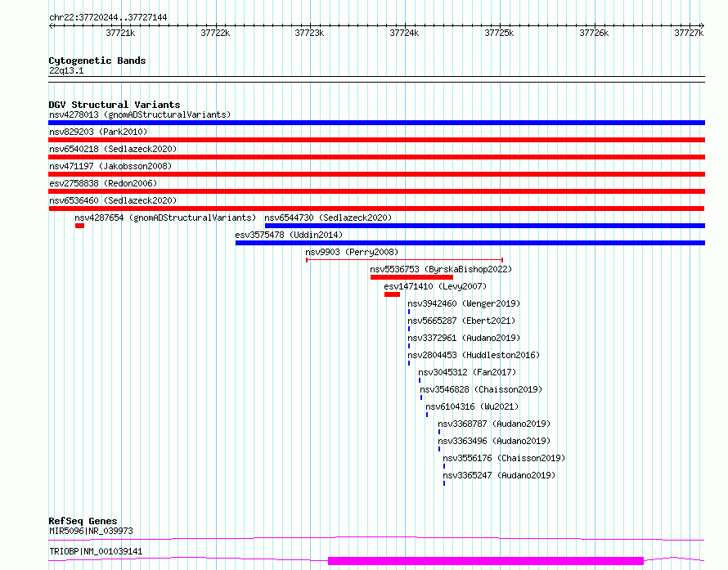
Task: Select the blue bar for nsv4278013
Action: point(376,123)
